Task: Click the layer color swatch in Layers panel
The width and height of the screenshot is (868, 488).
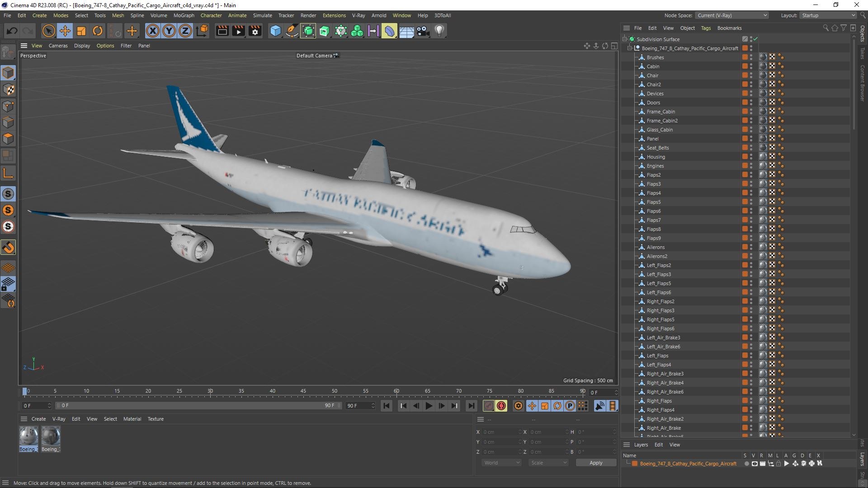Action: click(635, 464)
